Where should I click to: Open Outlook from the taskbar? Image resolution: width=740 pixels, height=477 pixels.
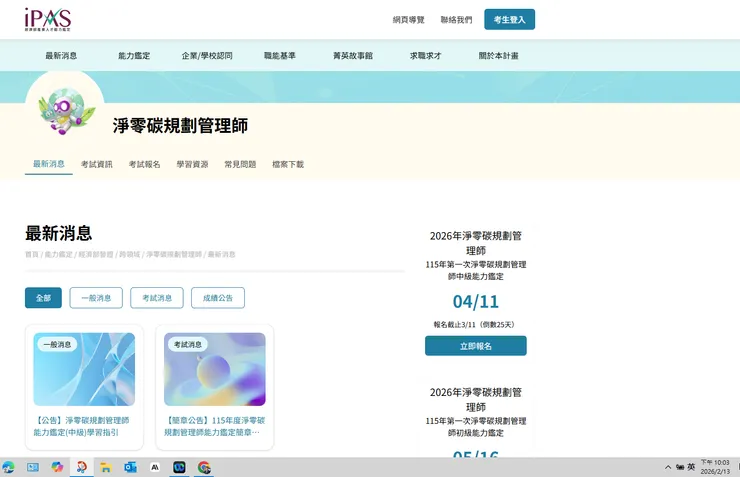pyautogui.click(x=130, y=468)
